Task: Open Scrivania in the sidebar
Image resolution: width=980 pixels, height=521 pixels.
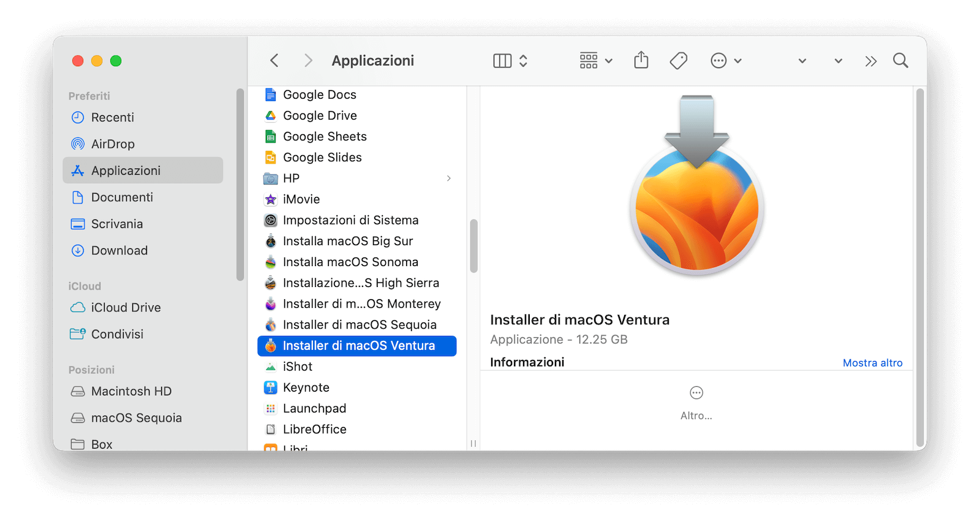Action: 143,224
